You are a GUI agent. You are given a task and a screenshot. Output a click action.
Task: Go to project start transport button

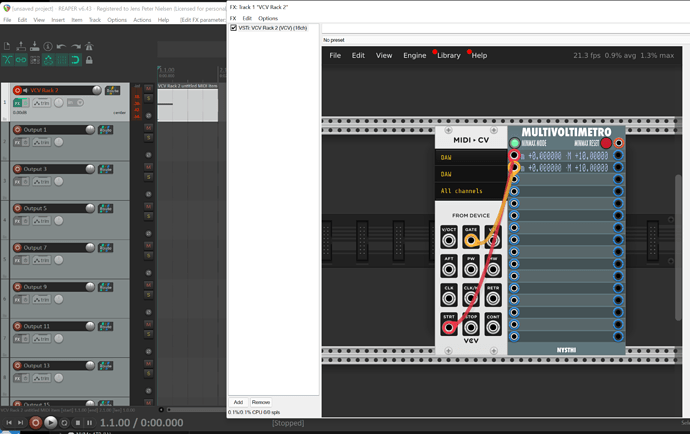[x=9, y=423]
